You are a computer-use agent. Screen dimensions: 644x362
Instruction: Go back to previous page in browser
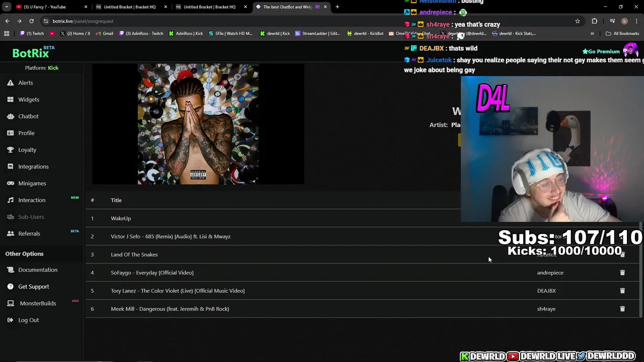click(x=7, y=21)
